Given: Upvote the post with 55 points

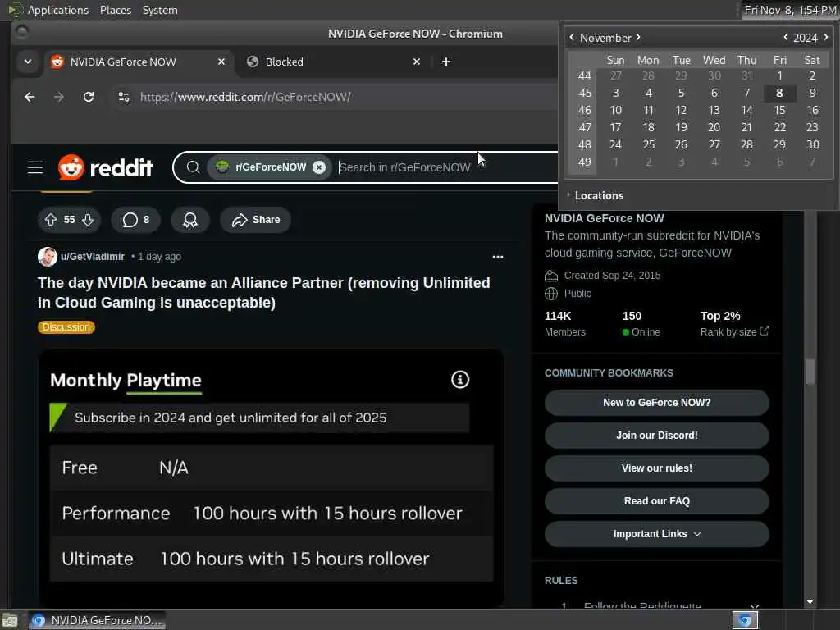Looking at the screenshot, I should 51,220.
